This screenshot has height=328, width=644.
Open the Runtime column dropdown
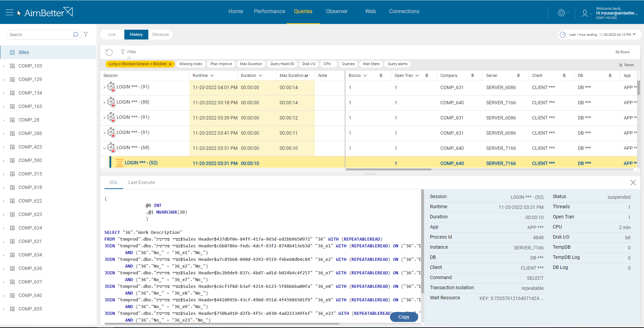tap(212, 76)
